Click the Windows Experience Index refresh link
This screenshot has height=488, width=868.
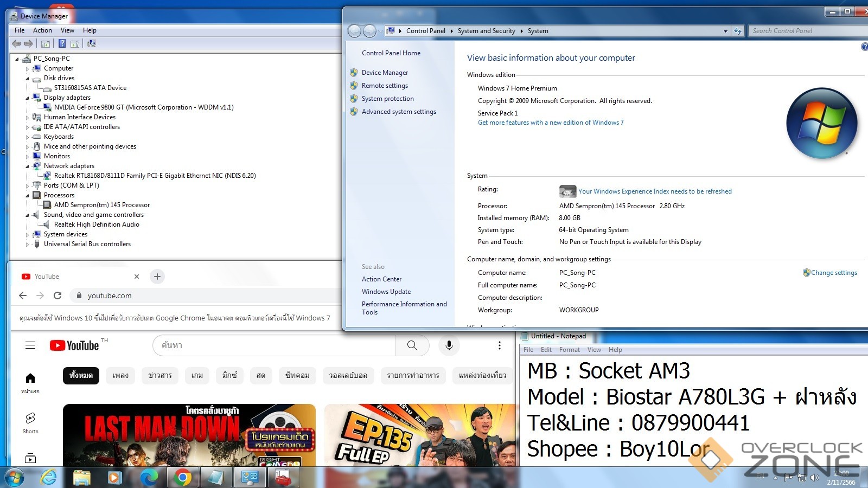click(655, 191)
